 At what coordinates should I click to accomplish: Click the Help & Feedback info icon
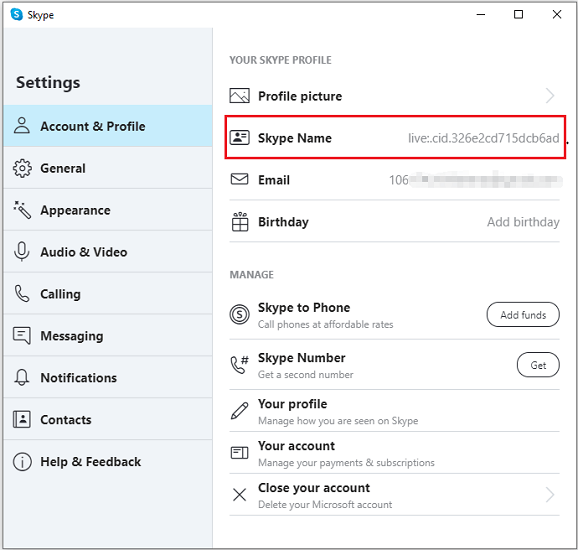[x=22, y=462]
